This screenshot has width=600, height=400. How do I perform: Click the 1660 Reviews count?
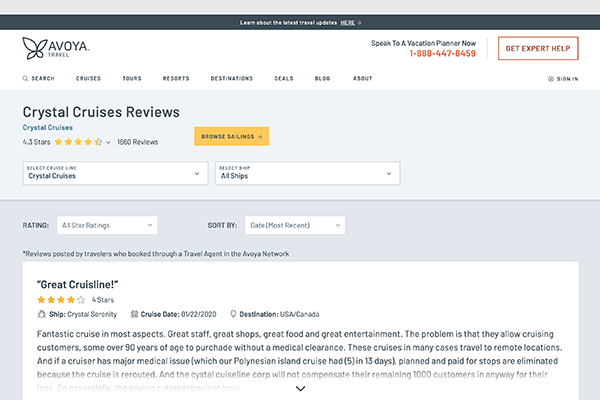click(137, 142)
